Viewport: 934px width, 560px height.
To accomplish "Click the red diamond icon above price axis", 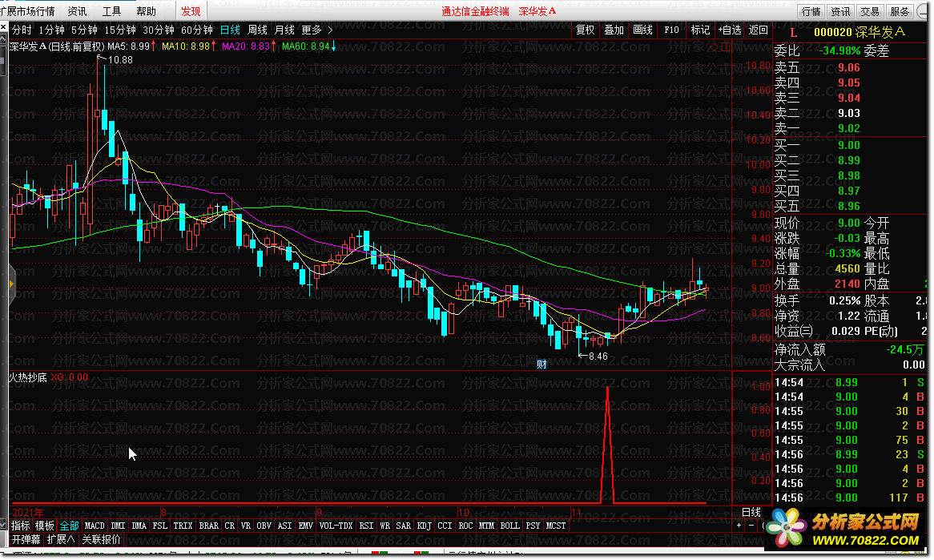I will 714,46.
